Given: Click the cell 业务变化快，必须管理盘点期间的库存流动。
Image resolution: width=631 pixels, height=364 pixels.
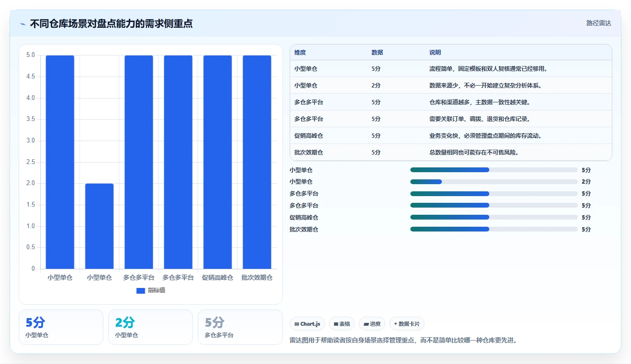Looking at the screenshot, I should point(485,136).
